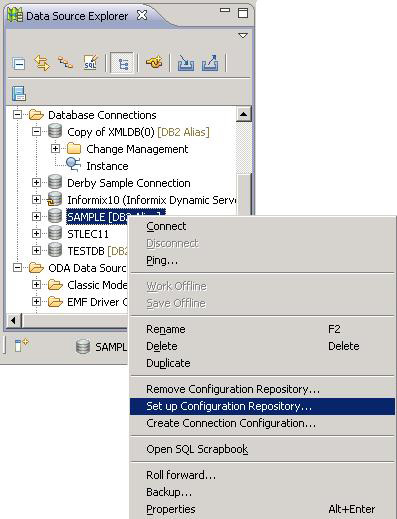This screenshot has width=397, height=519.
Task: Click the Data Source Explorer tab
Action: (77, 16)
